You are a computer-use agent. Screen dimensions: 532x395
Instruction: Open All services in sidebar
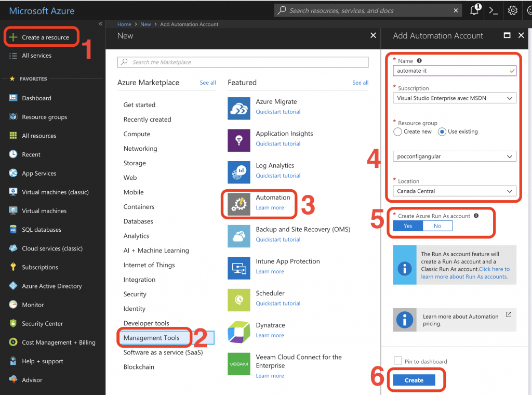point(37,55)
